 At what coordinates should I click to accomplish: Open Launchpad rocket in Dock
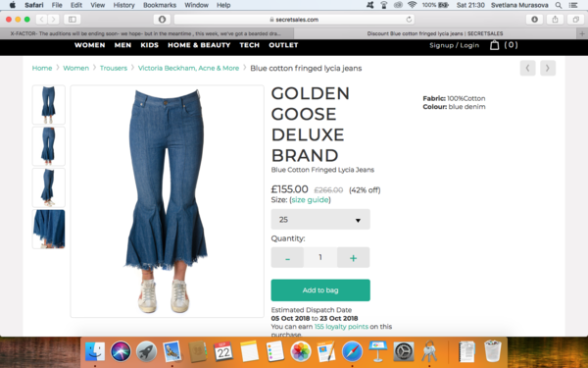(x=146, y=351)
